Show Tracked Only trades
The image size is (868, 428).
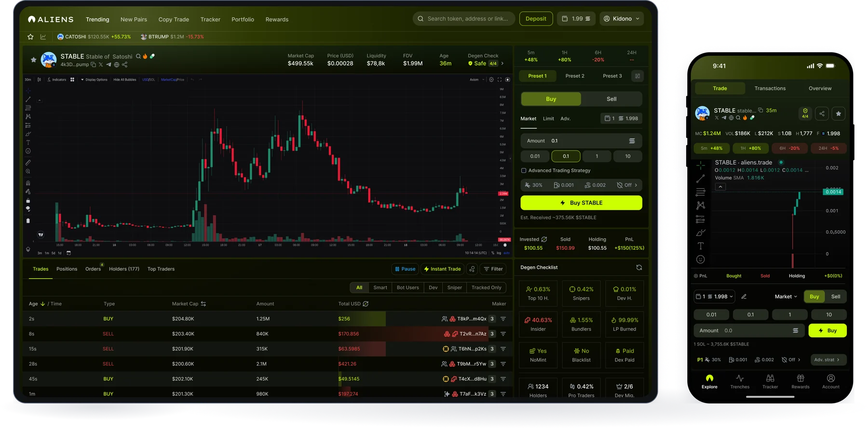click(486, 288)
